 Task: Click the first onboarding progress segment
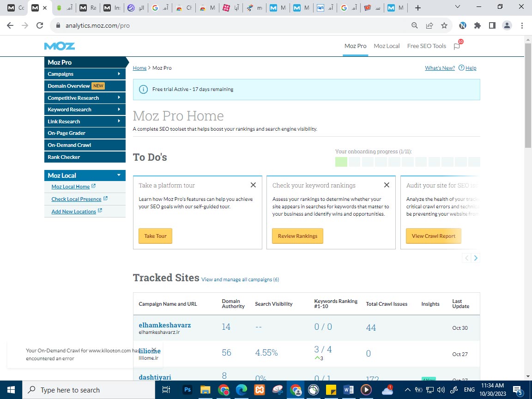pos(341,162)
